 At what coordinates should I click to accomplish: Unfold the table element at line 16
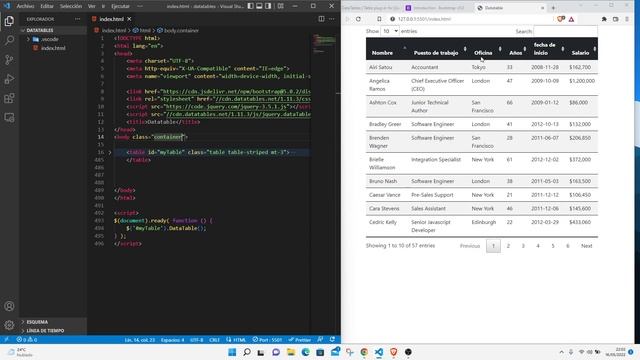(109, 152)
